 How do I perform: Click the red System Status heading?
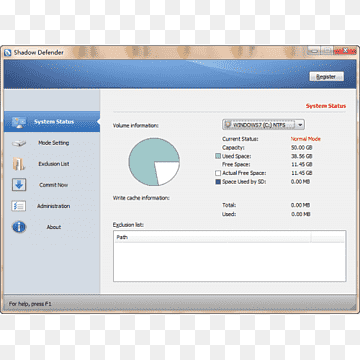(x=326, y=106)
